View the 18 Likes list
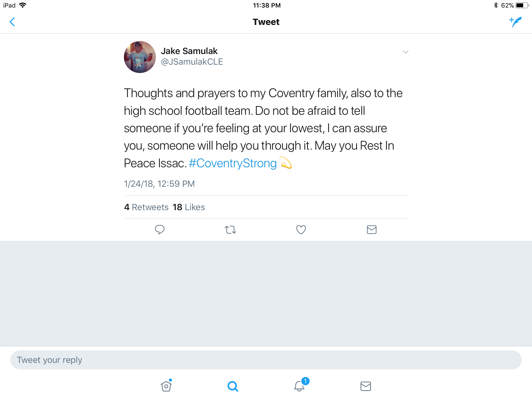 point(189,207)
